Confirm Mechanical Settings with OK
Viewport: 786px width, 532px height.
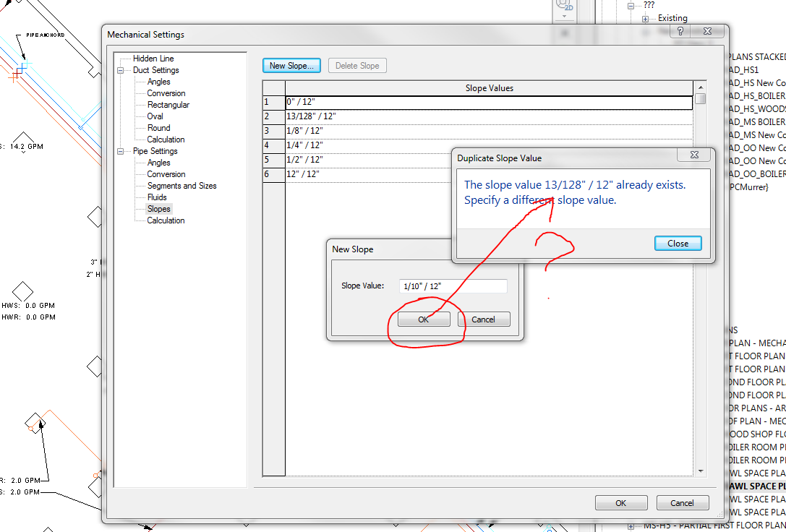point(621,502)
